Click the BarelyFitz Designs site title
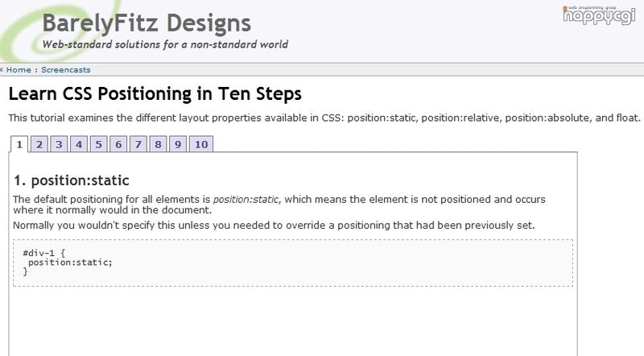 (x=147, y=23)
